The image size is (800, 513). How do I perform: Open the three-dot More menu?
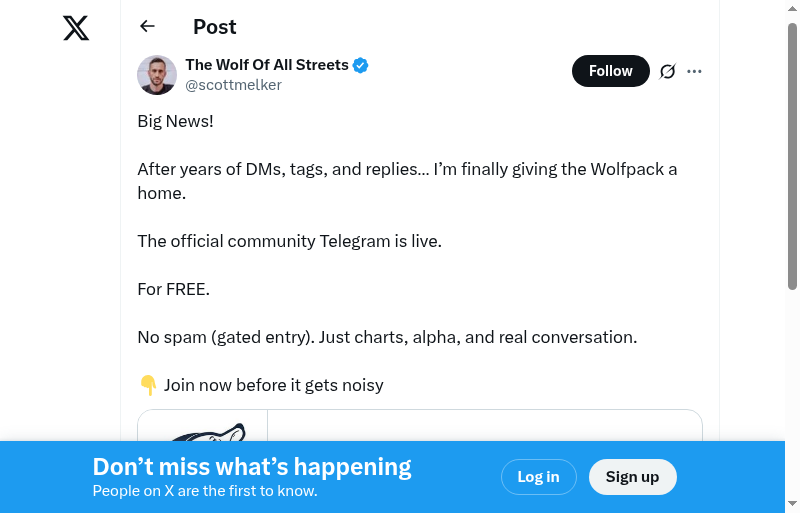coord(695,71)
